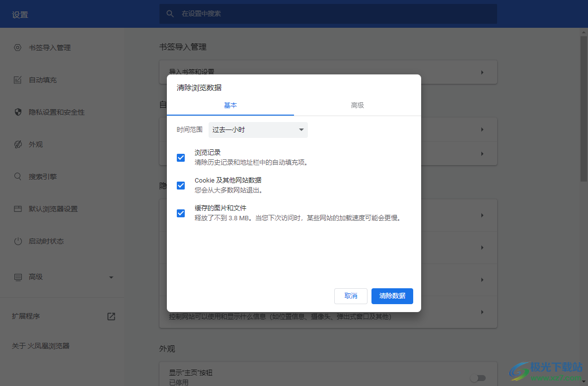Click the privacy shield sidebar icon
The image size is (588, 386).
pyautogui.click(x=17, y=112)
